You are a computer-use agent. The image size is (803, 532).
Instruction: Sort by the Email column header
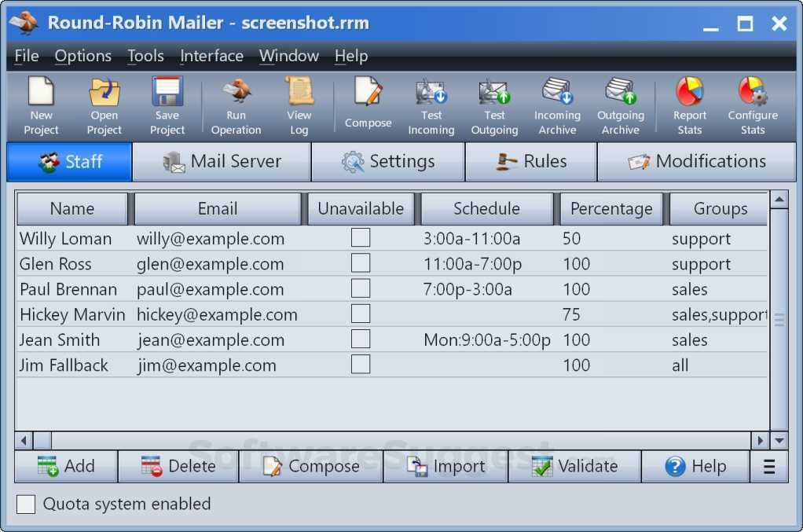coord(218,209)
